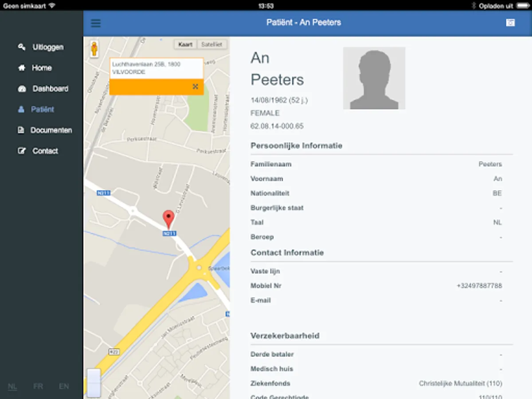532x399 pixels.
Task: Click the Patiënt person icon
Action: point(21,110)
